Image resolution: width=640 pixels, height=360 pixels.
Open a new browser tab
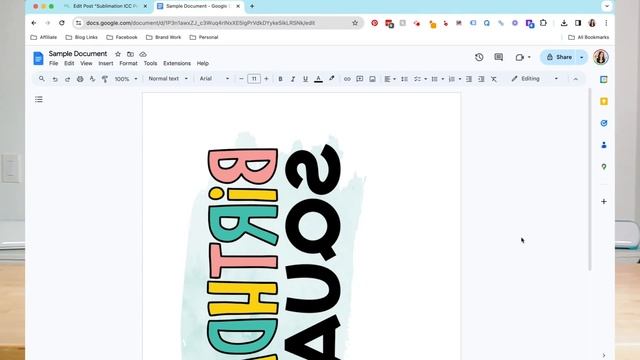tap(252, 6)
